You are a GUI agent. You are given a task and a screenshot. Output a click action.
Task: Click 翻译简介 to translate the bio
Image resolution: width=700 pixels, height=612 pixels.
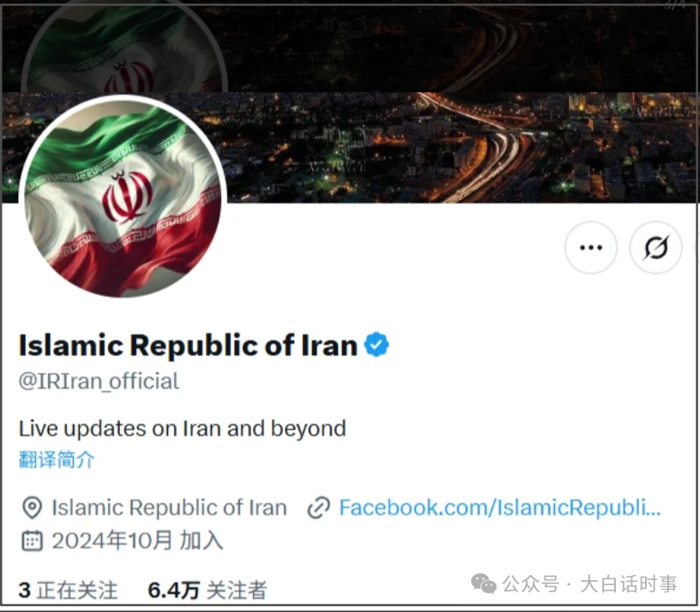[x=57, y=459]
